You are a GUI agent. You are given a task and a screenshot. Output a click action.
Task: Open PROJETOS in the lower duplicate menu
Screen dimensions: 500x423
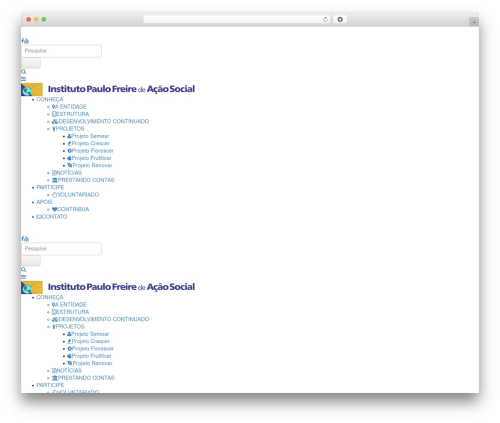[x=68, y=327]
